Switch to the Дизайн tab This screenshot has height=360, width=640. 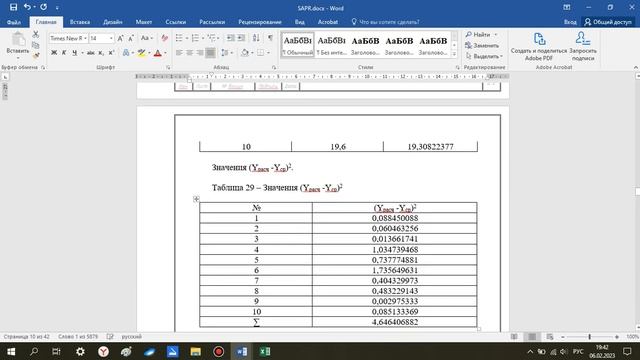113,22
